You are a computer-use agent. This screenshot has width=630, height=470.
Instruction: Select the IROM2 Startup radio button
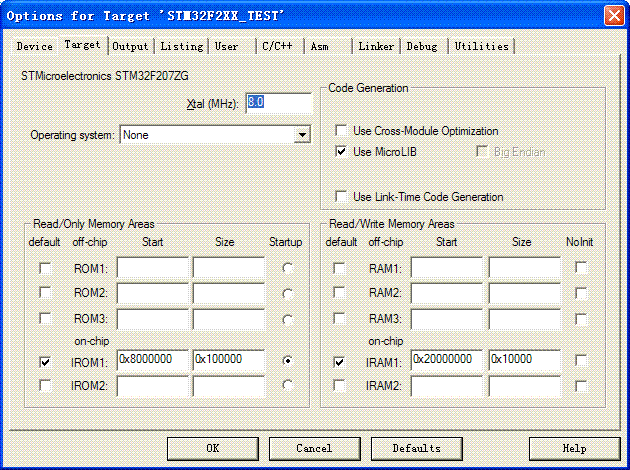[x=287, y=385]
